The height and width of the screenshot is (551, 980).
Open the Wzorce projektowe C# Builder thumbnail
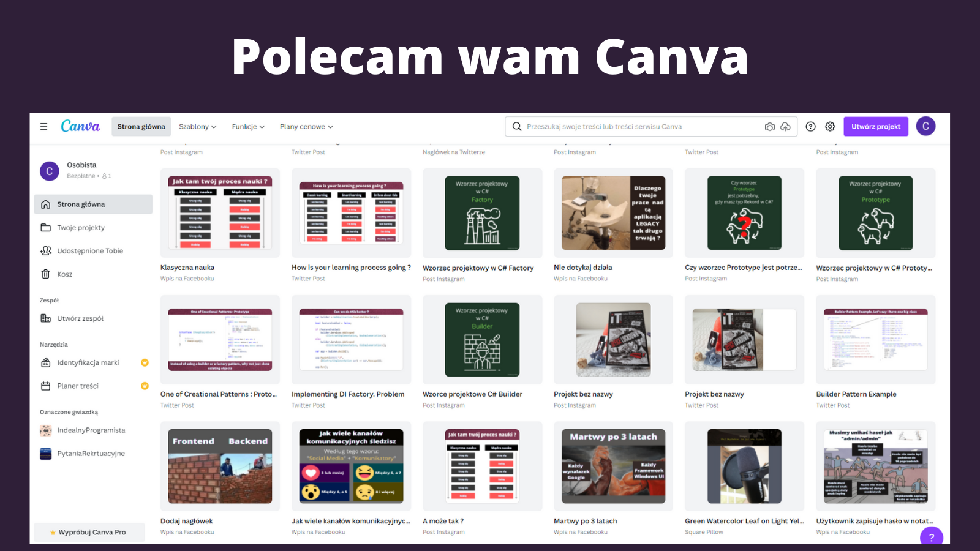pos(483,340)
